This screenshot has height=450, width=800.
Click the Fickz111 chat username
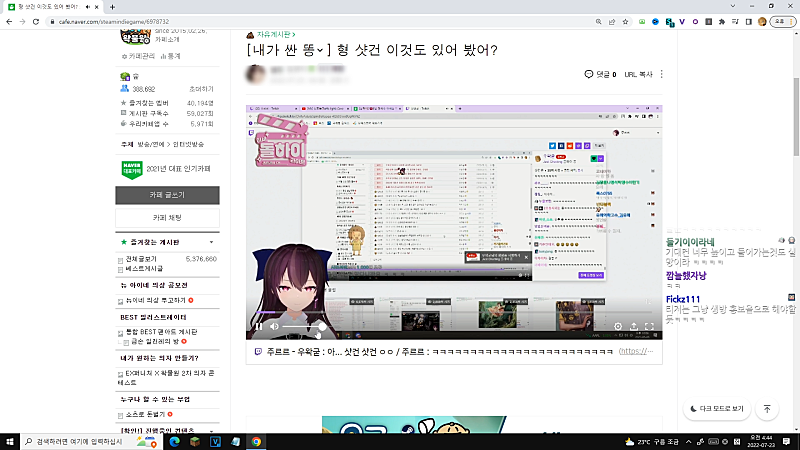(683, 299)
